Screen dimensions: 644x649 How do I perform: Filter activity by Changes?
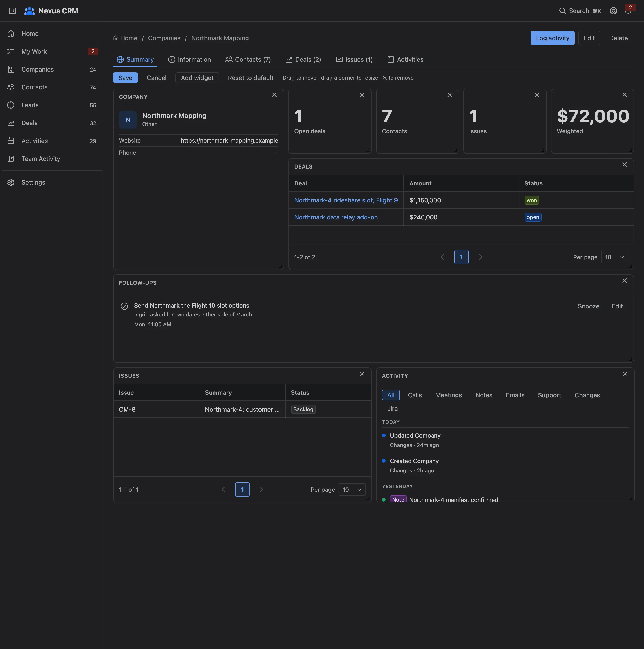(587, 395)
